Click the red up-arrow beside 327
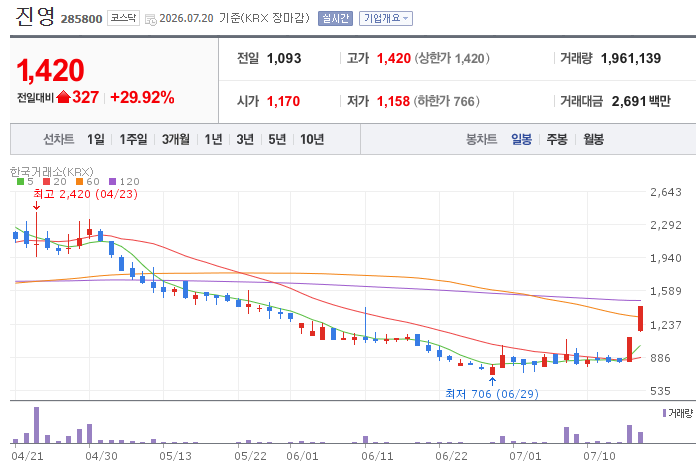This screenshot has height=469, width=696. [x=63, y=97]
